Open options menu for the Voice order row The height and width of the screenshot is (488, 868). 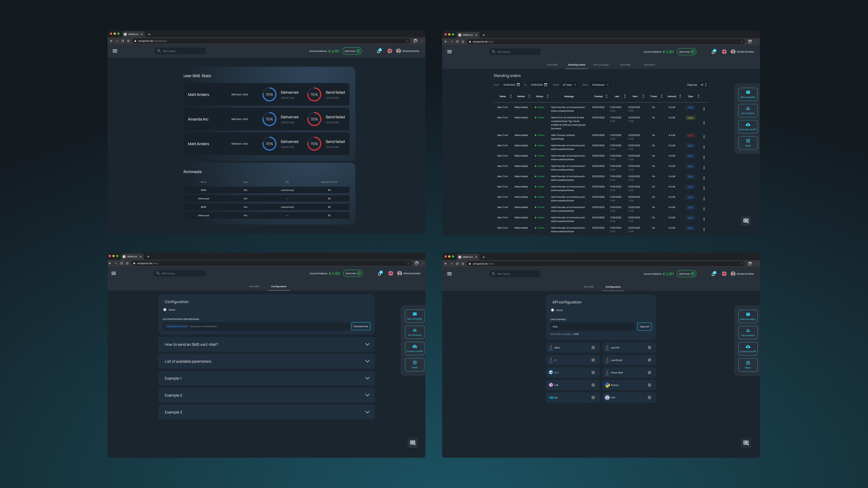pyautogui.click(x=704, y=137)
